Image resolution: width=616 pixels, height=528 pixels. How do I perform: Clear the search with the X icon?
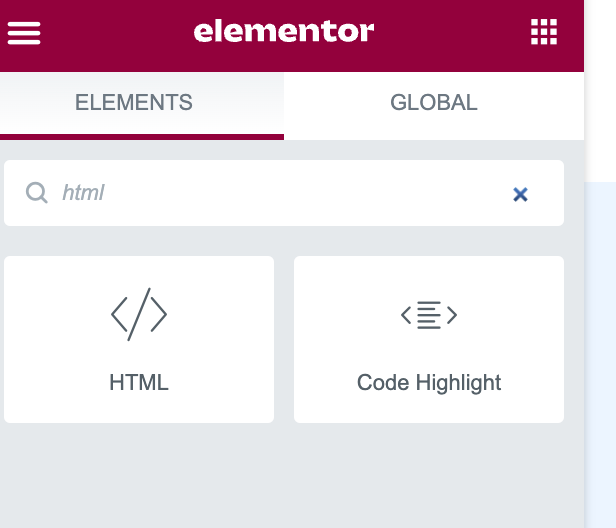point(520,194)
